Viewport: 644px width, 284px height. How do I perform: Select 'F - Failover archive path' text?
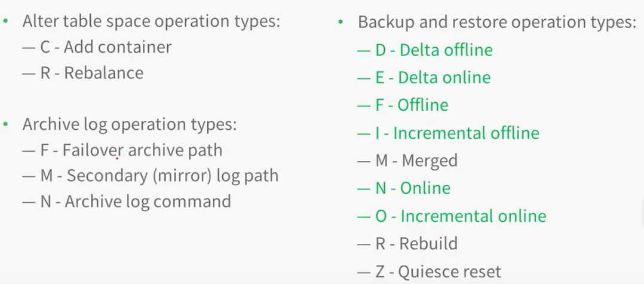point(122,151)
